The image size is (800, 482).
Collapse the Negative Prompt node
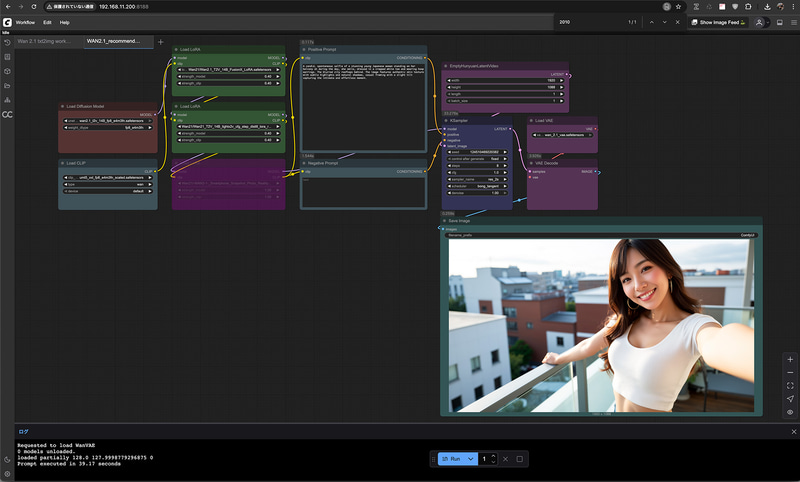(304, 163)
